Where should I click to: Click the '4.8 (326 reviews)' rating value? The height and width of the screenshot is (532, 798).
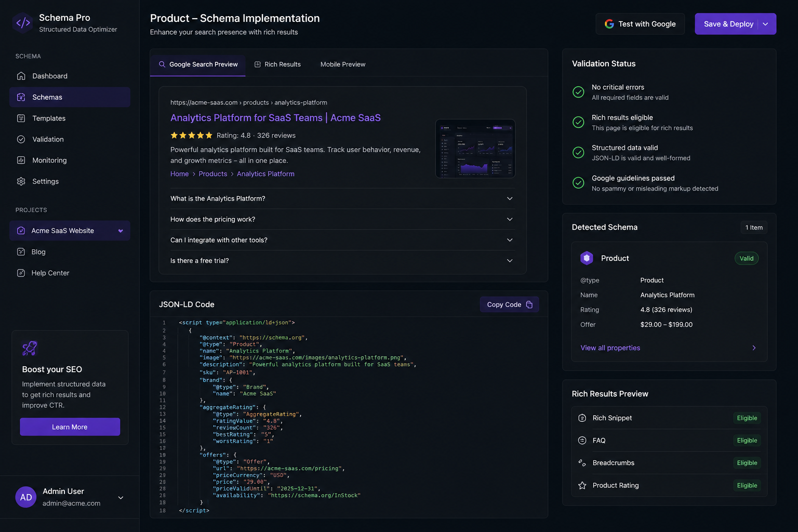pos(666,310)
